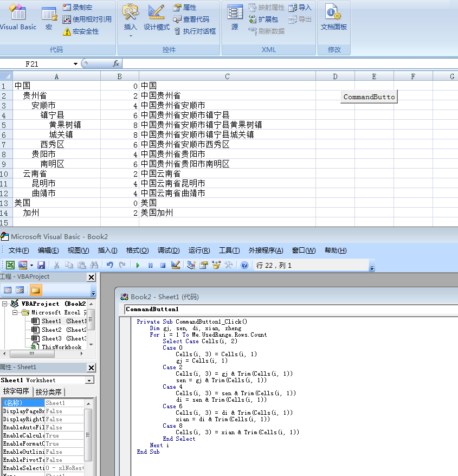458x476 pixels.
Task: Click the Select All corner of the worksheet
Action: [7, 76]
